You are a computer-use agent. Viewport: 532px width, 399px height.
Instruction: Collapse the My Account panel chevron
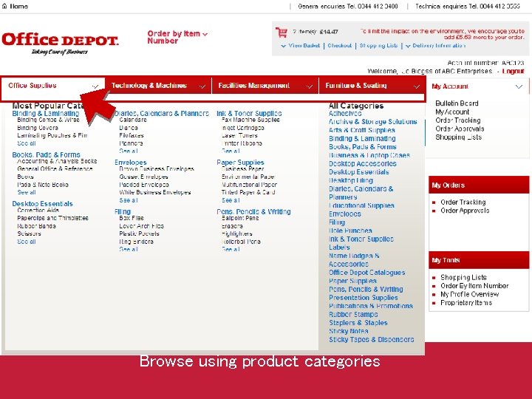click(x=519, y=86)
